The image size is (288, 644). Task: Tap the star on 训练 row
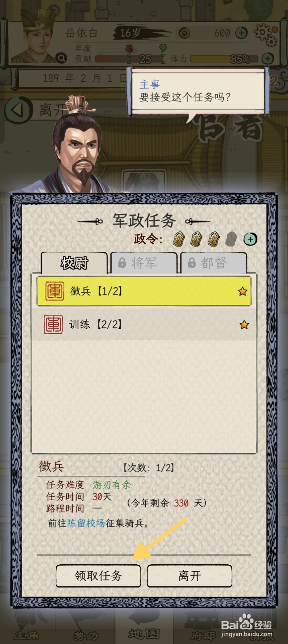pos(244,324)
